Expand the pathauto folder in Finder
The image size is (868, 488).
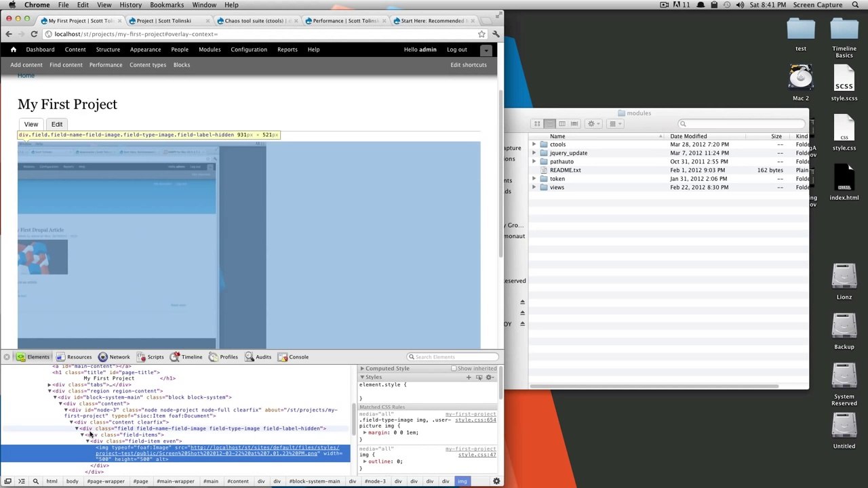pos(534,161)
